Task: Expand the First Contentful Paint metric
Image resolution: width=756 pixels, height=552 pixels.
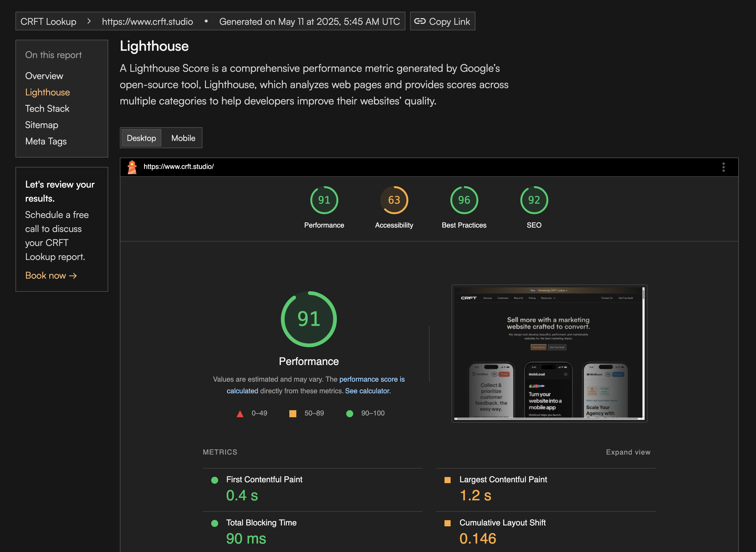Action: click(264, 479)
